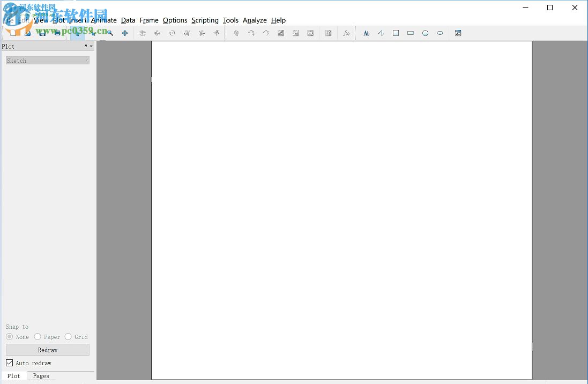Choose the rectangle shape tool
Image resolution: width=588 pixels, height=384 pixels.
[x=411, y=33]
